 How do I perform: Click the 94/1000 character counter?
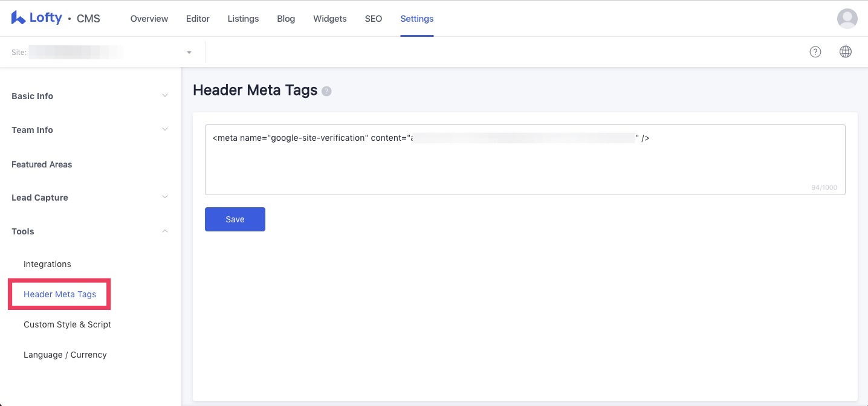(824, 187)
